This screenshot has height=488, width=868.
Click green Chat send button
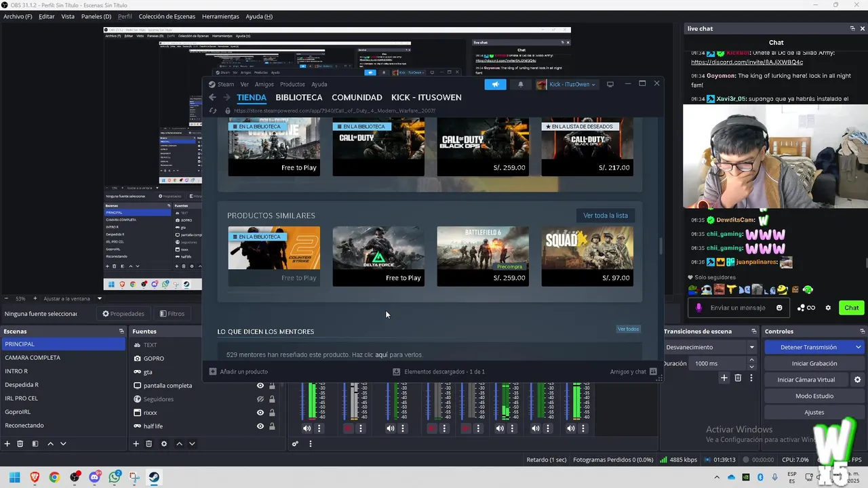coord(852,308)
